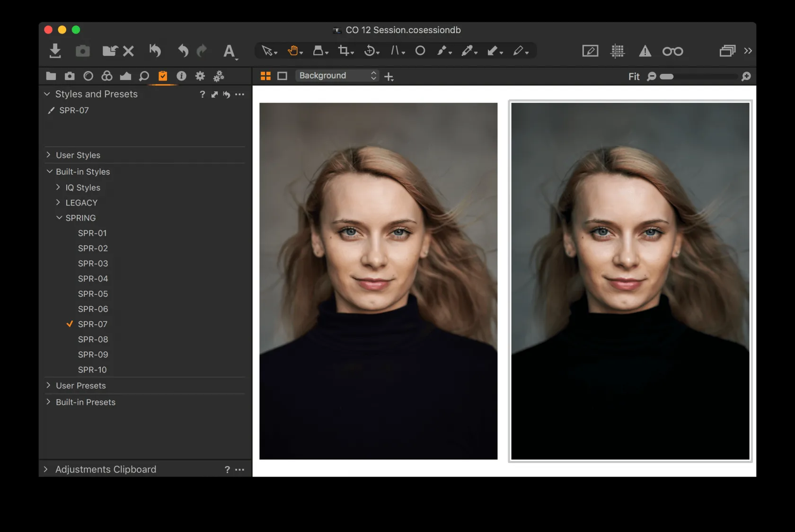
Task: Toggle the exposure warning triangle
Action: [645, 51]
